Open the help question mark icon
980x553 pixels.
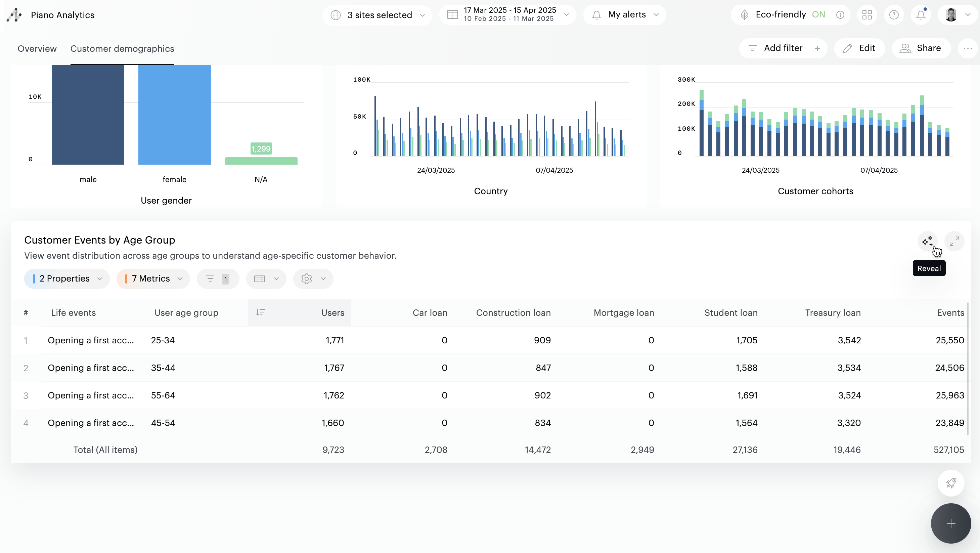coord(894,15)
